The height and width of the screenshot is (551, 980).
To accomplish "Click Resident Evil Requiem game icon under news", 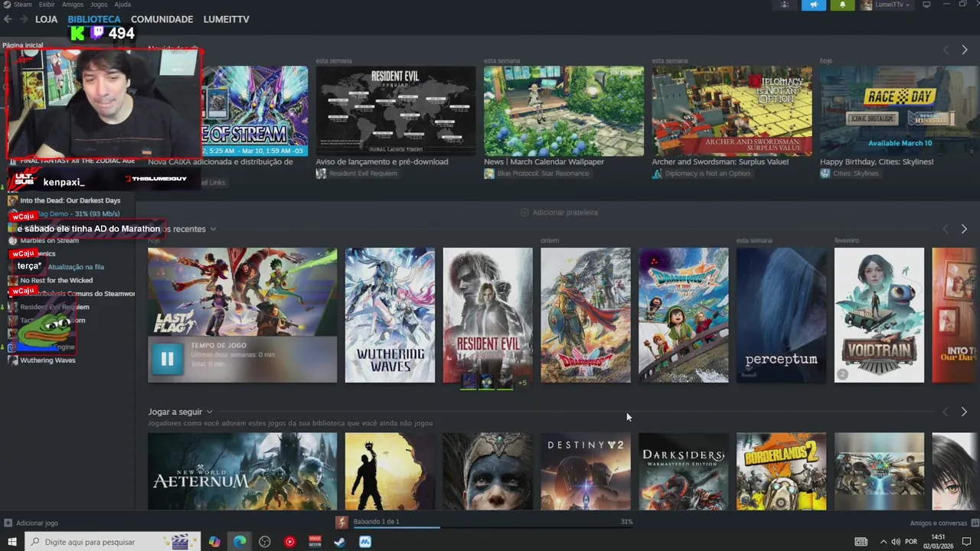I will [321, 174].
